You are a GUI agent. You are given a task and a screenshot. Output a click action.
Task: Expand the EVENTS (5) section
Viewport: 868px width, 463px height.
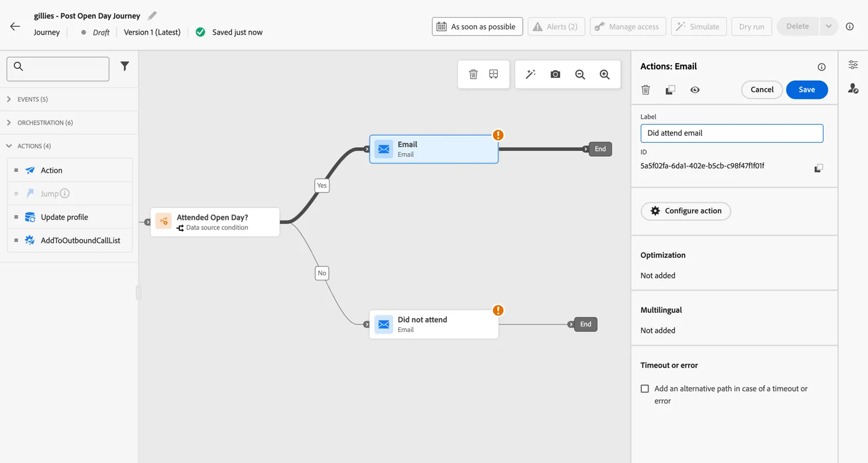click(x=69, y=99)
